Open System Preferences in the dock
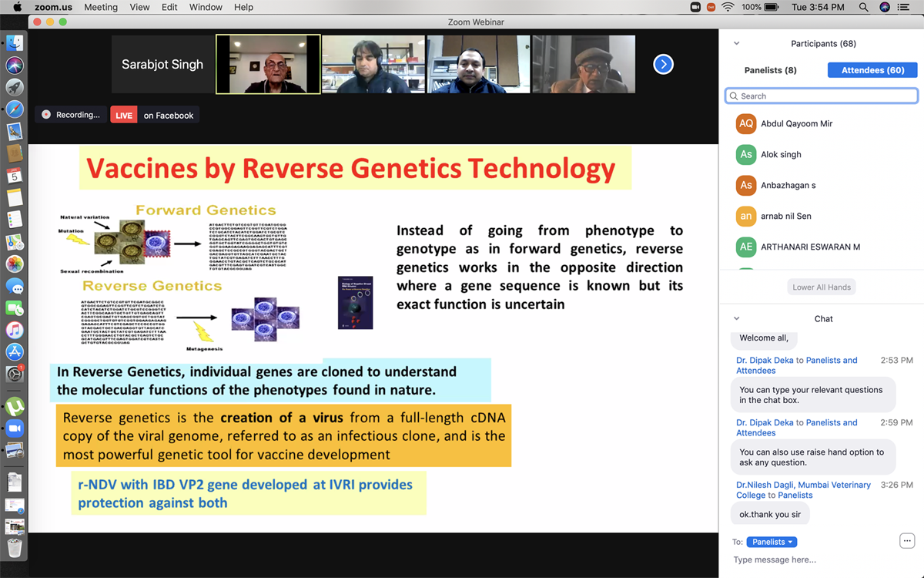Screen dimensions: 924x578 click(15, 375)
